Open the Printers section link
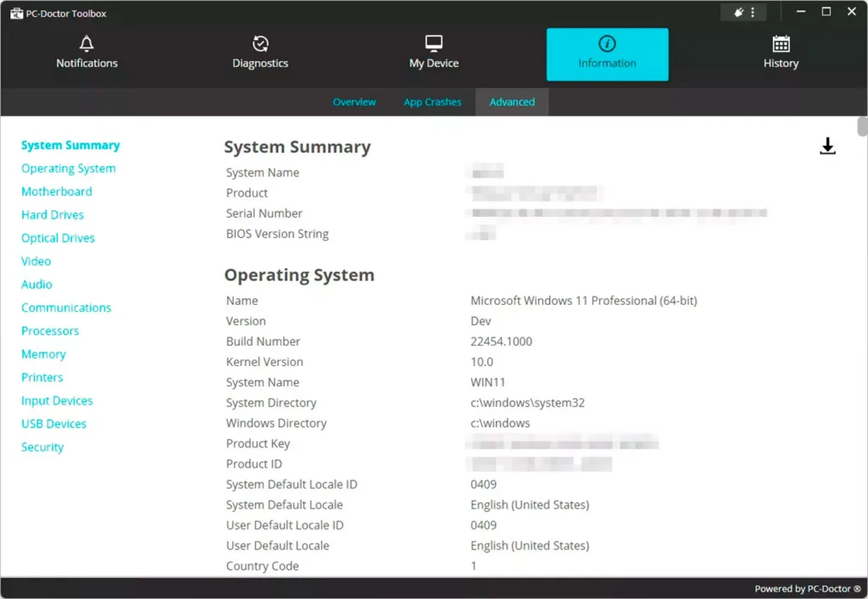The image size is (868, 599). pos(42,377)
